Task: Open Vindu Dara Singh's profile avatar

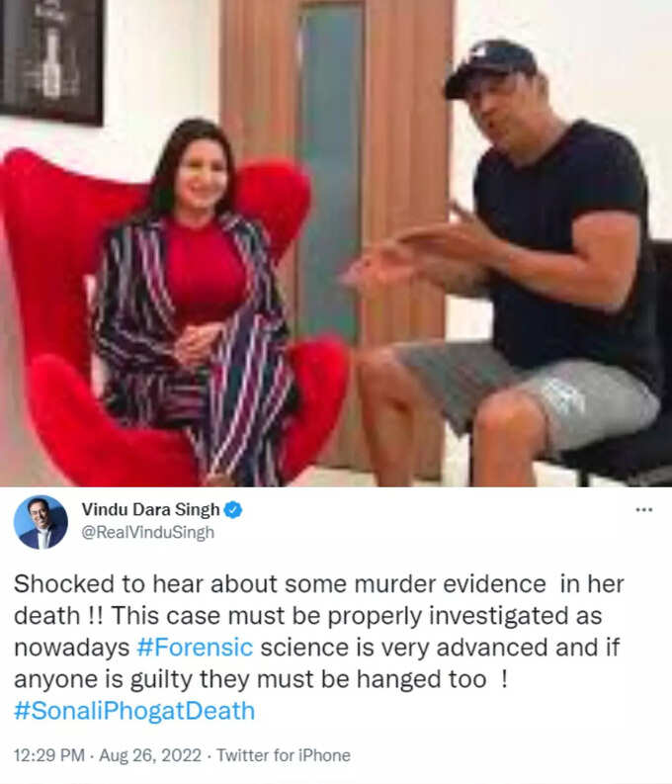Action: click(41, 522)
